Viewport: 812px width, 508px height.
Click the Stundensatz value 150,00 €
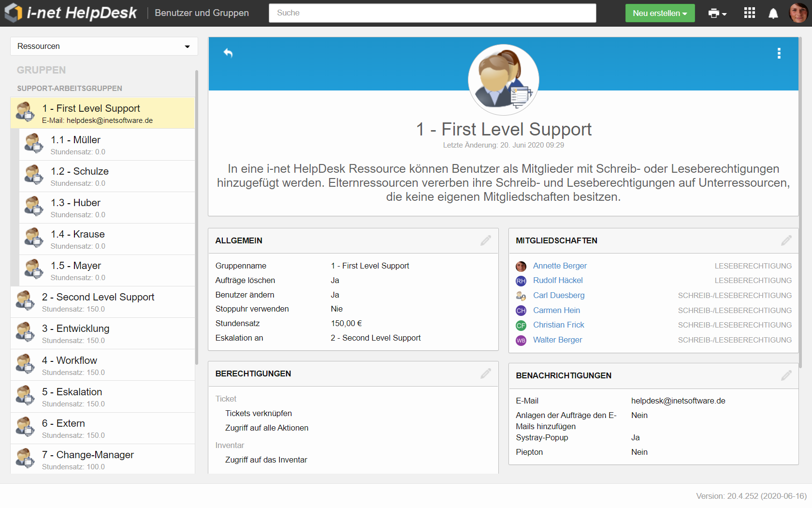[x=346, y=323]
